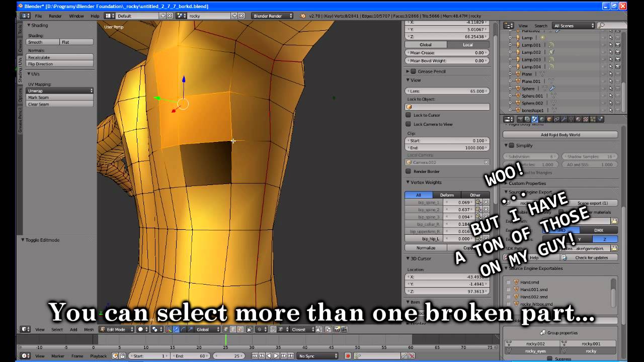Toggle selectability arrow for Sphere.001
644x362 pixels.
[611, 96]
